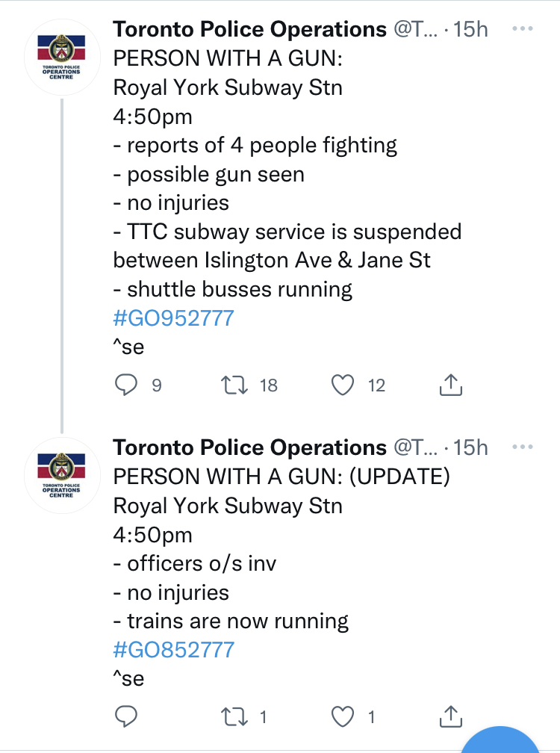Like the UPDATE tweet
The width and height of the screenshot is (560, 753).
342,718
